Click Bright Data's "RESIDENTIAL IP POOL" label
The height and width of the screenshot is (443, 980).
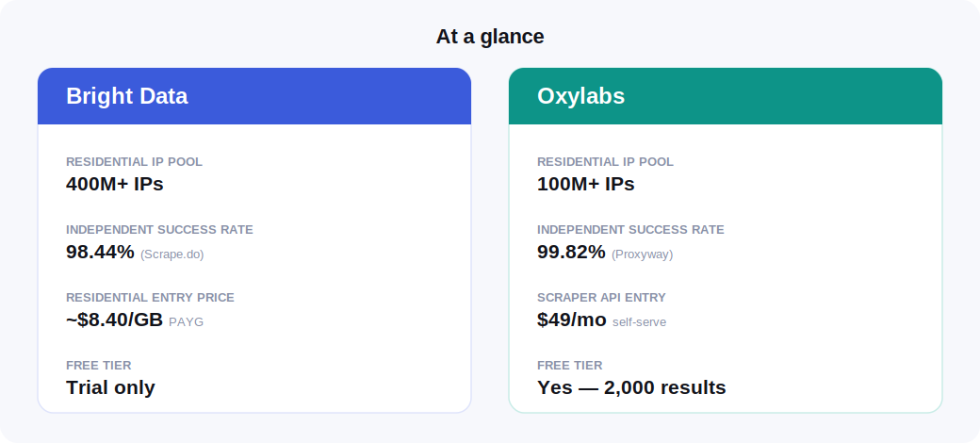[x=135, y=162]
